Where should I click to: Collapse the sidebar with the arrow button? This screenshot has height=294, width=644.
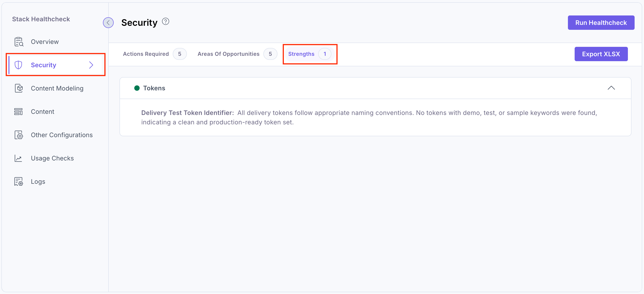[x=108, y=23]
